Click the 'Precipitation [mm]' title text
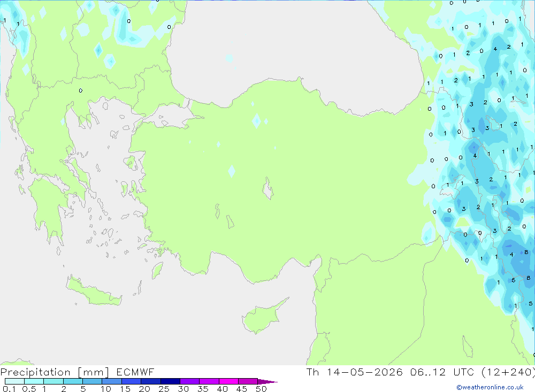The image size is (535, 392). click(55, 372)
